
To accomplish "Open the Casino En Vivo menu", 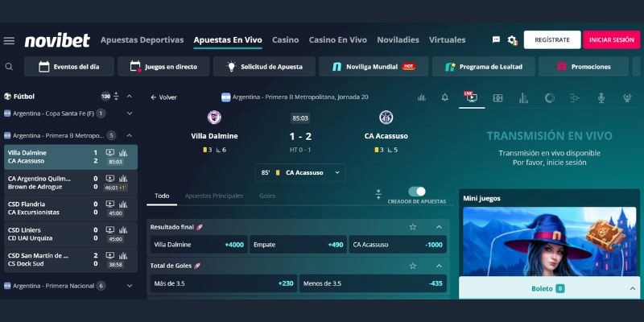I will [338, 39].
